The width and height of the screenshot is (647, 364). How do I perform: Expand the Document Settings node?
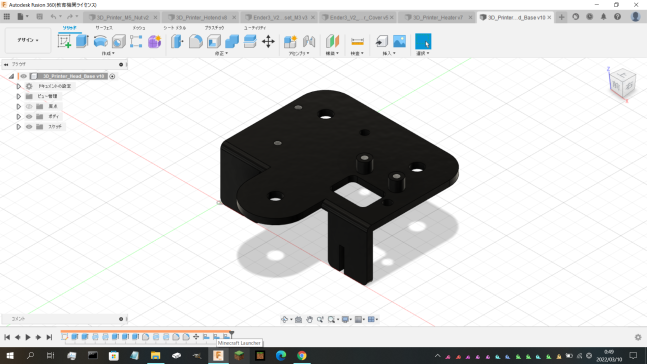19,86
